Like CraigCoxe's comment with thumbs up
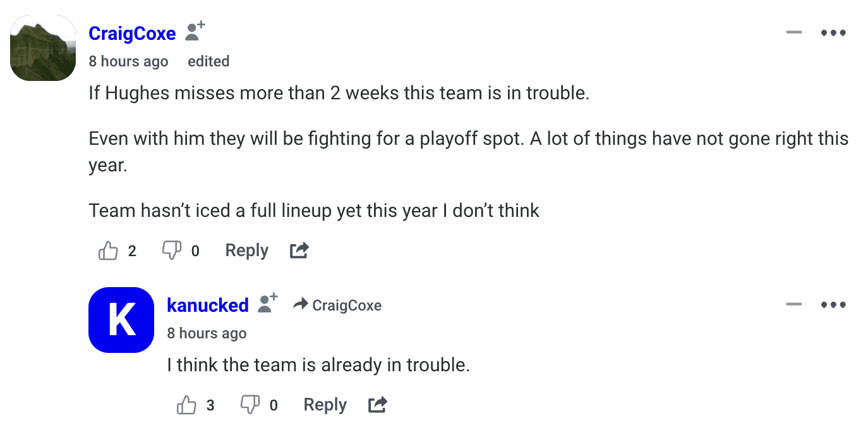Screen dimensions: 868x425 pos(109,251)
